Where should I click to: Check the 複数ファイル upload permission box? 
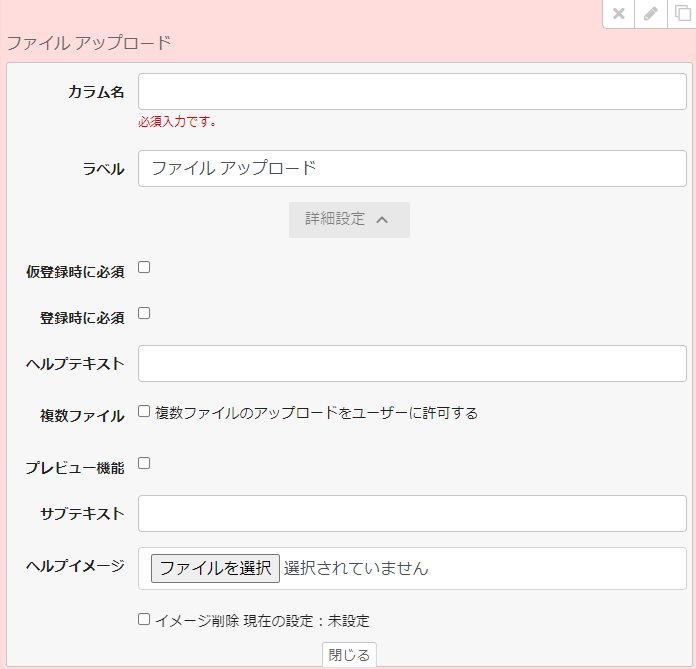144,411
